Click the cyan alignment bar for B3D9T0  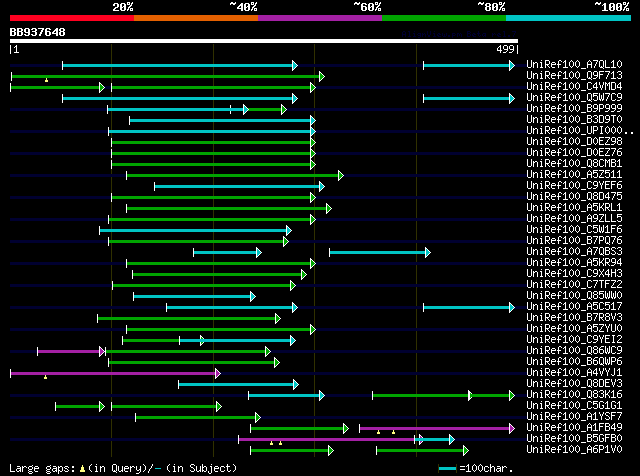click(222, 120)
